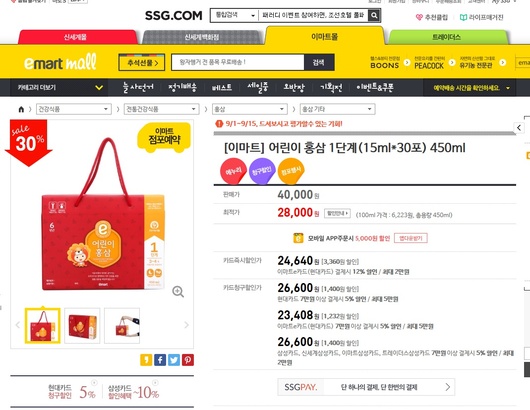Open the 건강식품 category dropdown
530x410 pixels.
tap(74, 109)
